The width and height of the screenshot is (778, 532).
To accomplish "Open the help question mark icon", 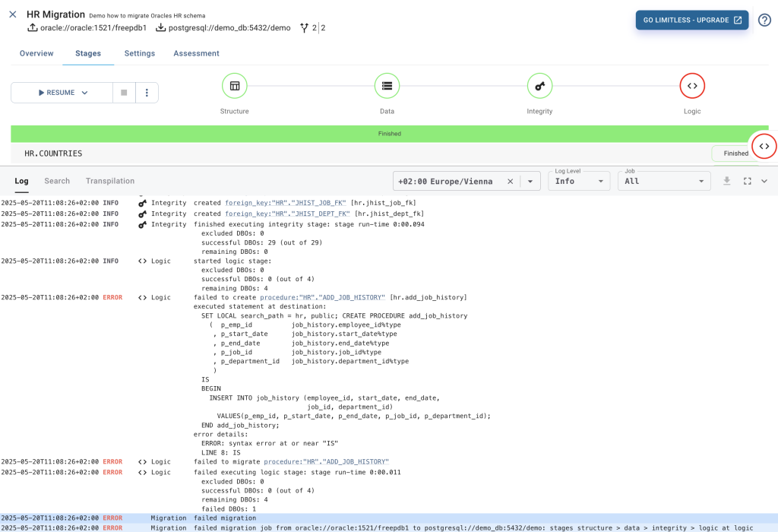I will click(764, 20).
